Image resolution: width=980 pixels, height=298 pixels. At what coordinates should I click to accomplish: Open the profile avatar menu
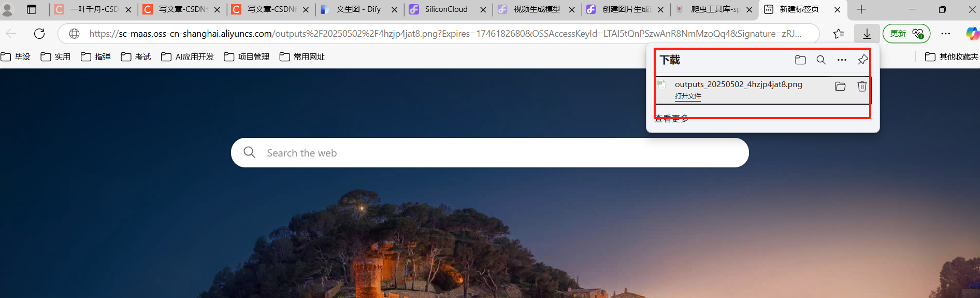[x=7, y=9]
